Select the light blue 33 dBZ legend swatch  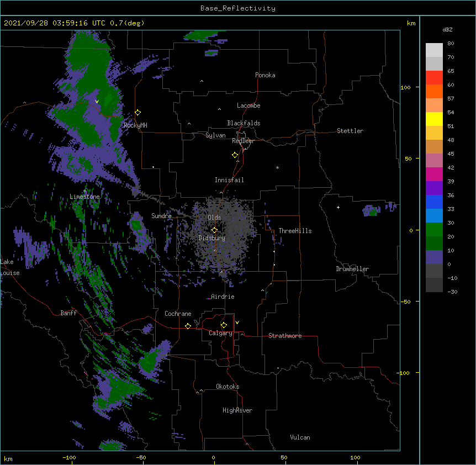[434, 216]
